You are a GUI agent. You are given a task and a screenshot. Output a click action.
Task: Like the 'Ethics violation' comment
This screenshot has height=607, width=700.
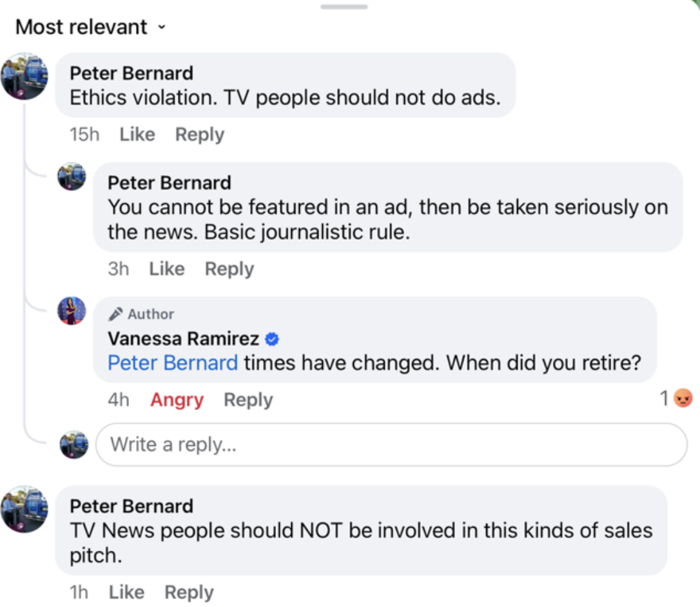[137, 135]
